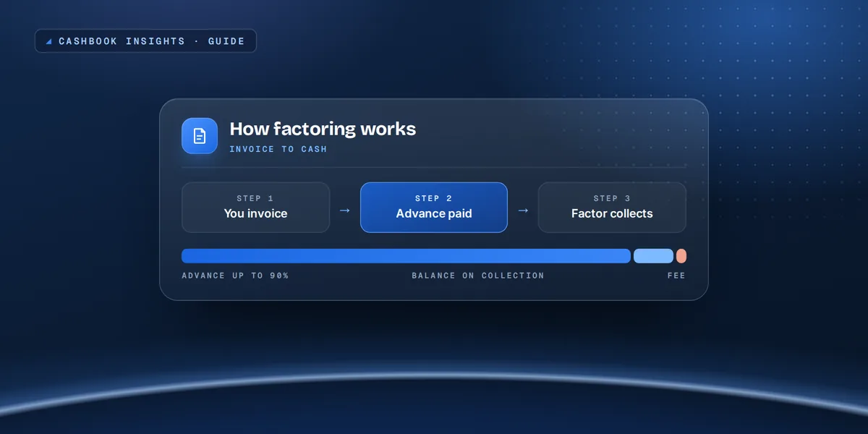Select the Step 2 Advance paid card
This screenshot has height=434, width=868.
(434, 208)
